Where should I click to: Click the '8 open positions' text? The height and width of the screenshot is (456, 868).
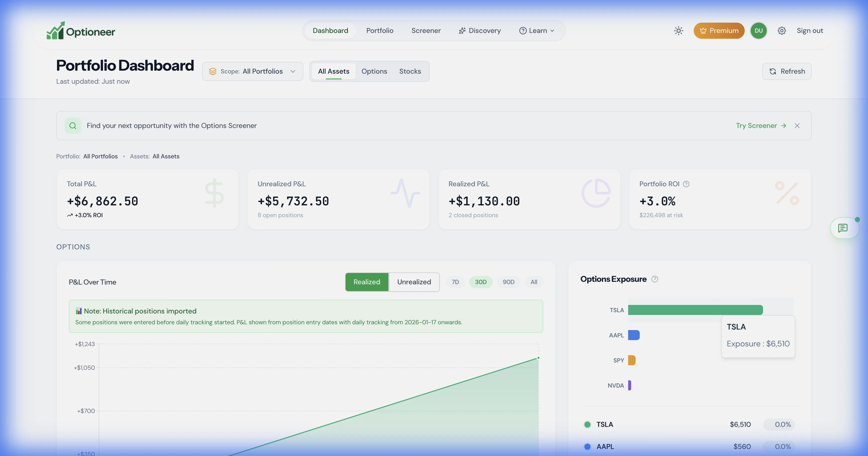point(280,215)
